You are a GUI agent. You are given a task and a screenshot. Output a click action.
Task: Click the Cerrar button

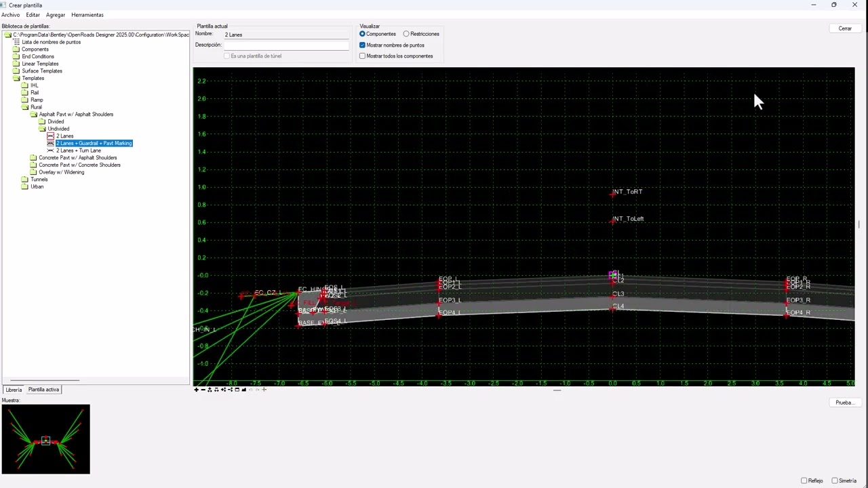(845, 28)
